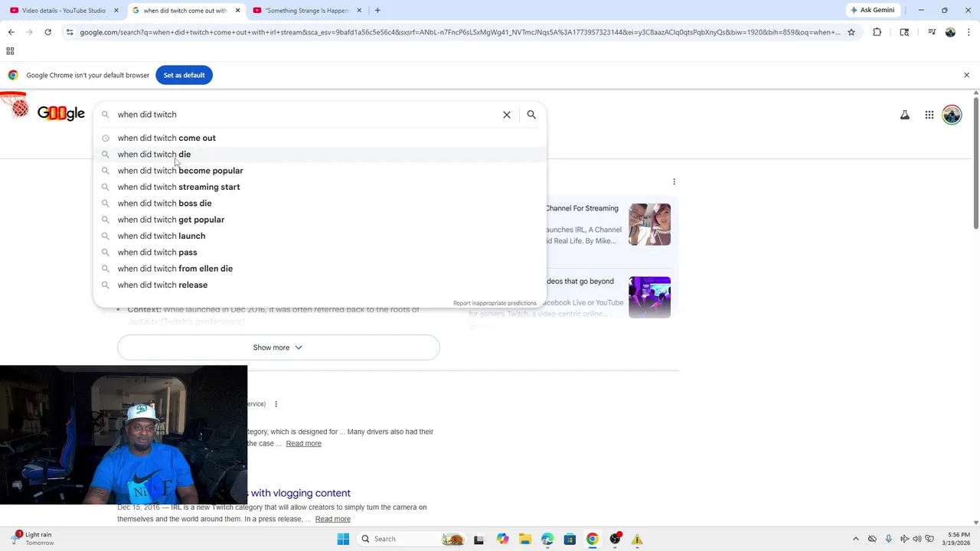This screenshot has width=980, height=551.
Task: Open the Windows Start menu
Action: 343,539
